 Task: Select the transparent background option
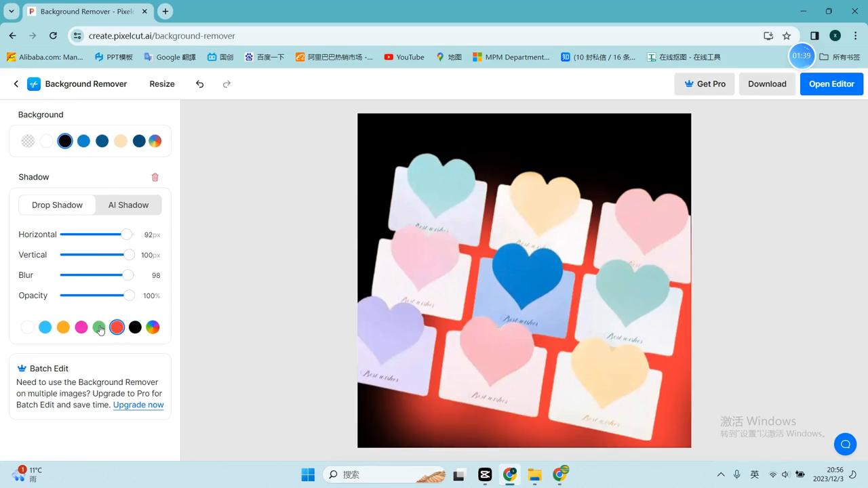tap(28, 141)
